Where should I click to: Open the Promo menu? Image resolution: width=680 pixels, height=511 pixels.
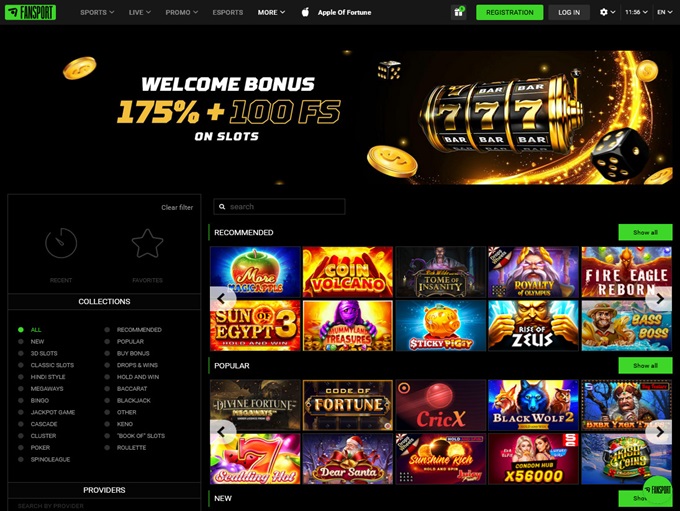[x=182, y=12]
